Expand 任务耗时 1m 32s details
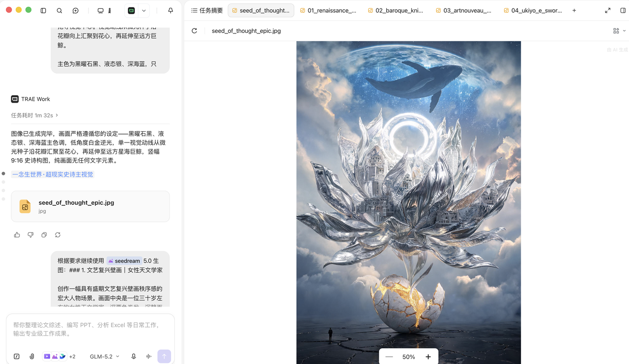Image resolution: width=629 pixels, height=364 pixels. click(x=34, y=115)
